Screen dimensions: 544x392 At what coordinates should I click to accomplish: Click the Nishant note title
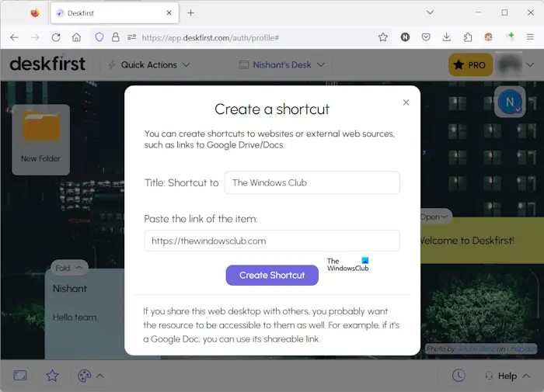(70, 288)
